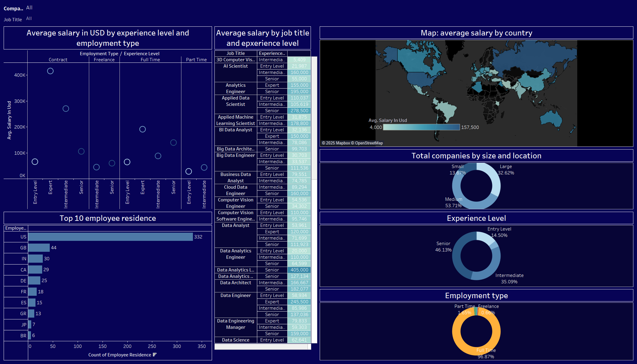Click the Job Title column header in the table
This screenshot has width=637, height=364.
click(236, 53)
